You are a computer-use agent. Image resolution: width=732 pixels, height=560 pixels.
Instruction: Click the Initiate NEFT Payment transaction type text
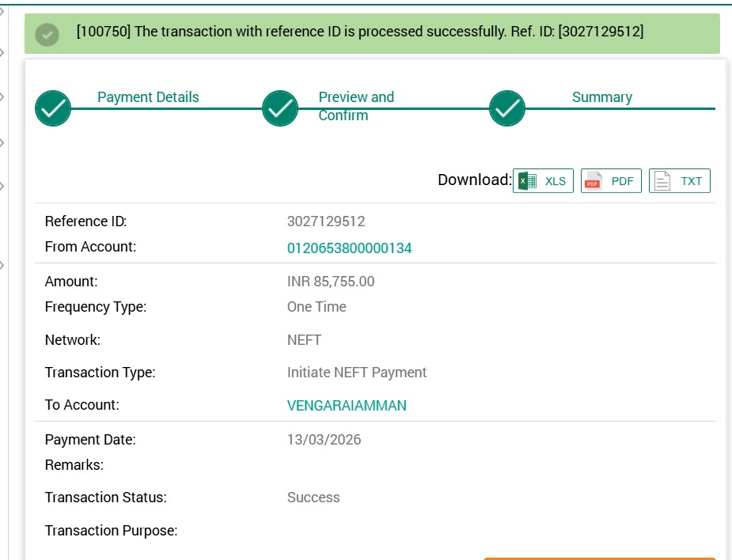click(356, 373)
